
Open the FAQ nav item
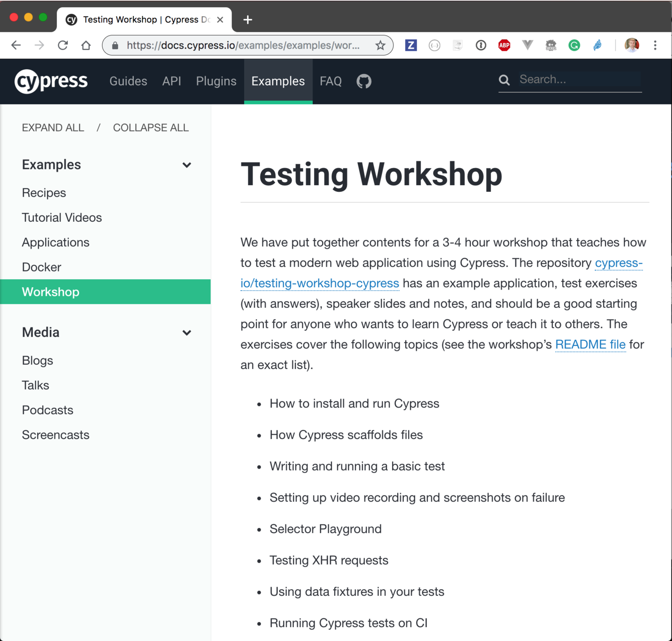(x=331, y=81)
